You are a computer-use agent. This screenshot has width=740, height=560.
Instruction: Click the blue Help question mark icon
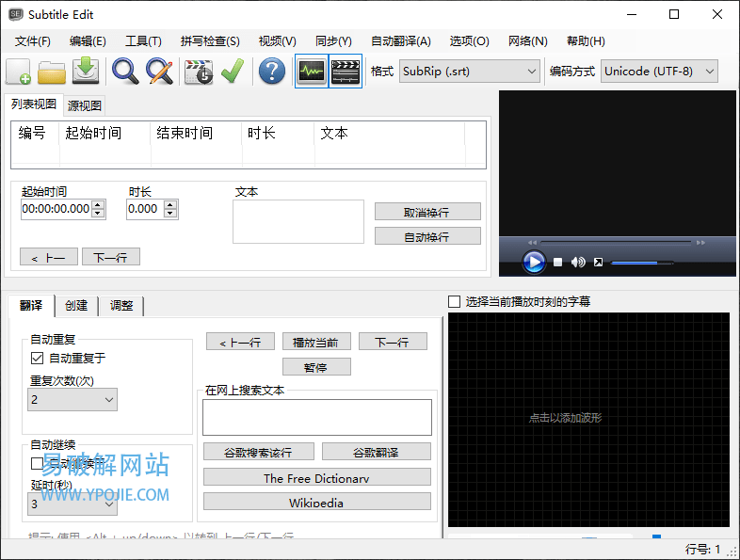point(272,72)
